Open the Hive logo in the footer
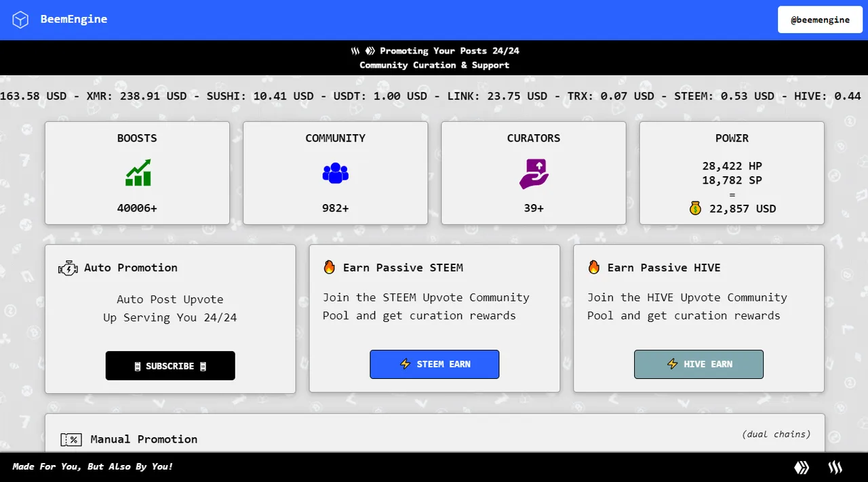Screen dimensions: 868x482 (802, 467)
